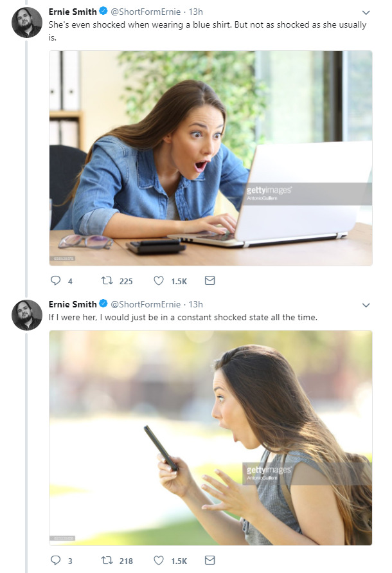Screen dimensions: 392x573
Task: Enlarge the woman-holding-phone photo
Action: [211, 437]
